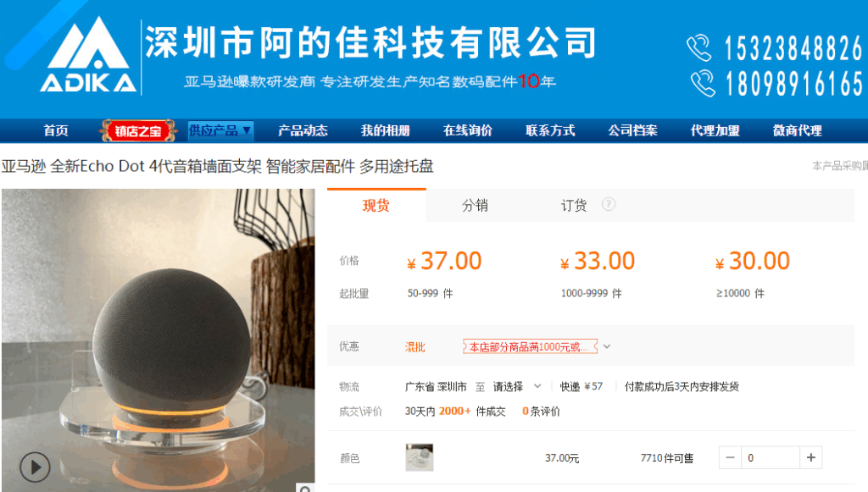Image resolution: width=868 pixels, height=492 pixels.
Task: Click the 镇店之宝 badge icon
Action: (138, 131)
